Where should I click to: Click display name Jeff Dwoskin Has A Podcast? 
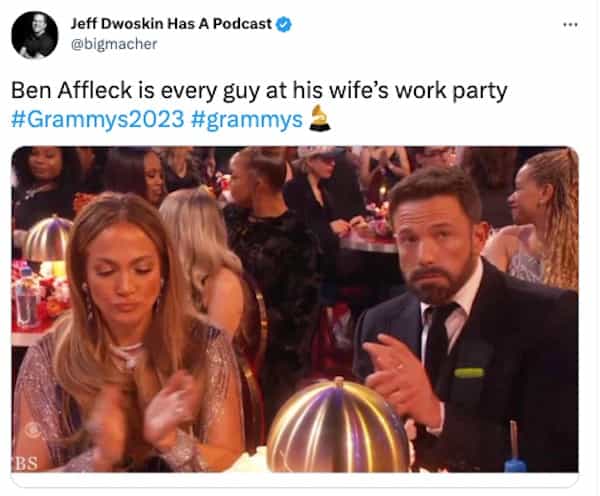(171, 24)
